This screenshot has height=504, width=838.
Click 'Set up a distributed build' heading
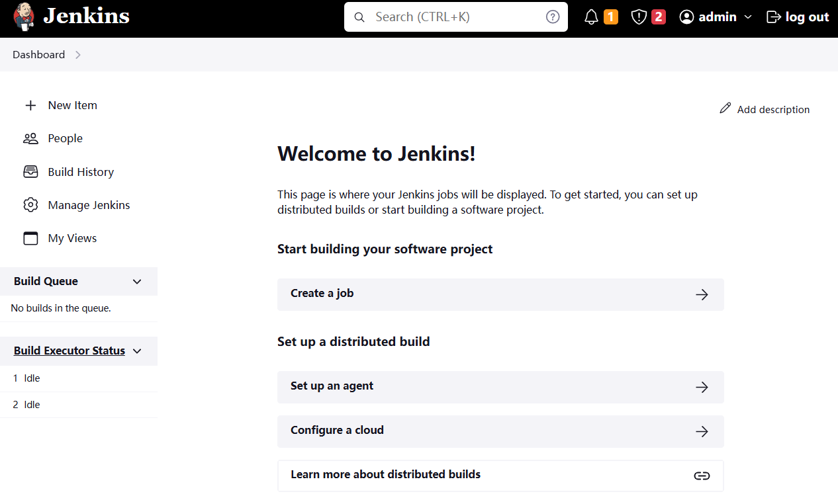point(353,342)
